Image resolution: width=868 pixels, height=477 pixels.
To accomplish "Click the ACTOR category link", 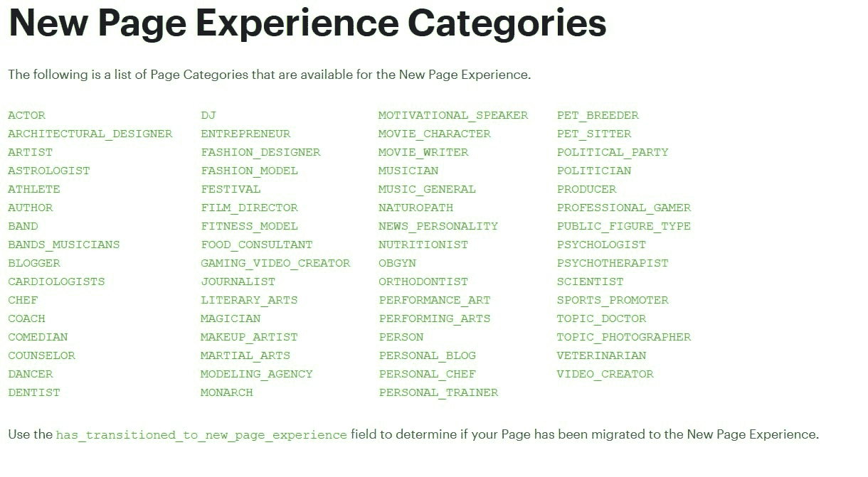I will [27, 115].
